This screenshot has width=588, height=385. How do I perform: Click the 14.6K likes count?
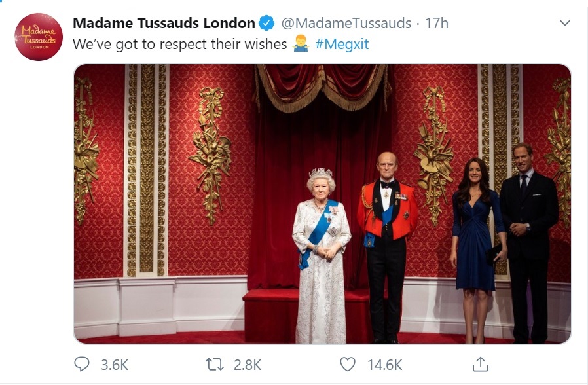[x=385, y=365]
